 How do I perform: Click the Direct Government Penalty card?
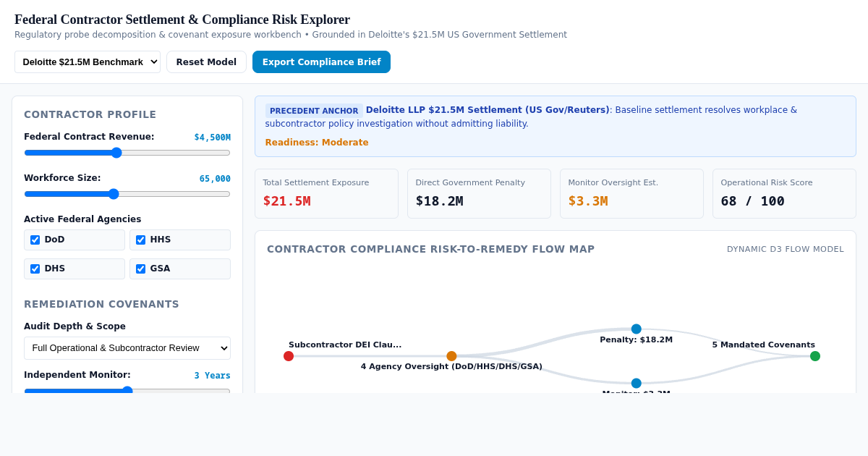[x=479, y=193]
